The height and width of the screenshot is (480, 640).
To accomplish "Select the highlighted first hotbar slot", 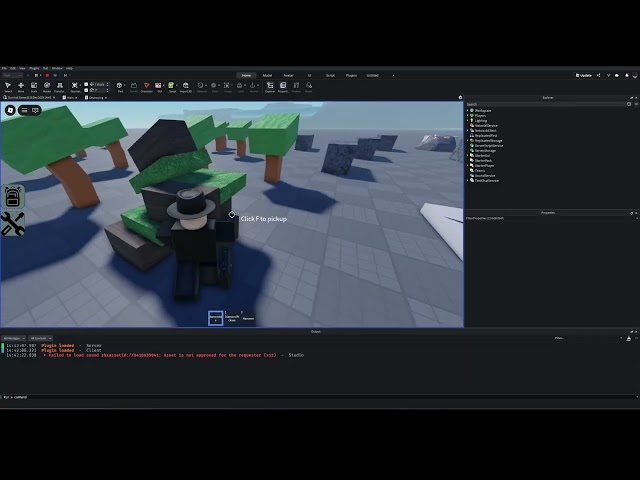I will coord(216,318).
